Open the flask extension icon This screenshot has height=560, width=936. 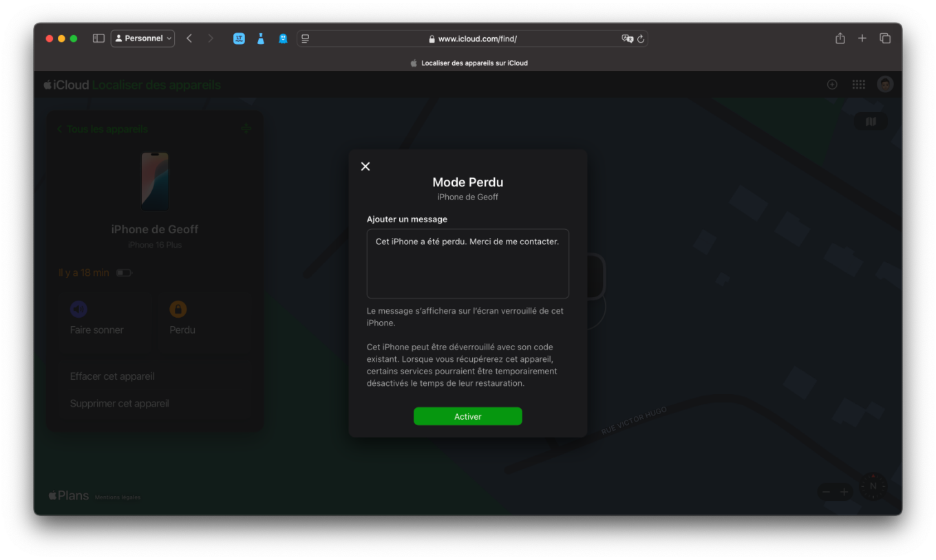coord(261,39)
